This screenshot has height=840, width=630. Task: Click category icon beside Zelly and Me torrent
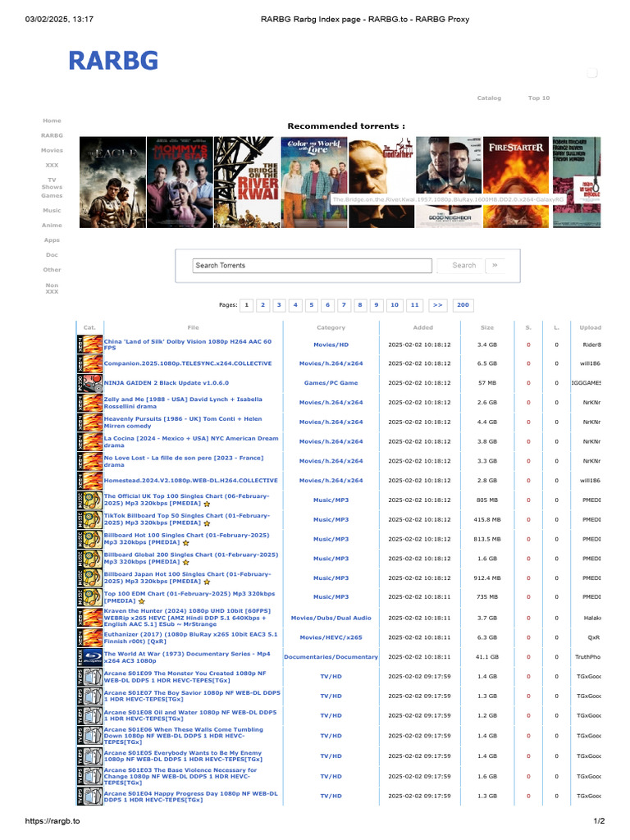click(x=89, y=403)
